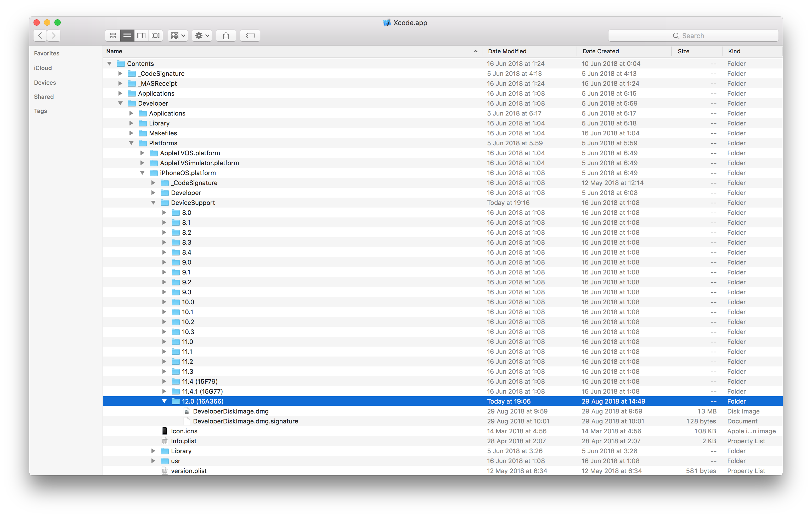The width and height of the screenshot is (812, 517).
Task: Click the 10.2 folder icon
Action: click(176, 322)
